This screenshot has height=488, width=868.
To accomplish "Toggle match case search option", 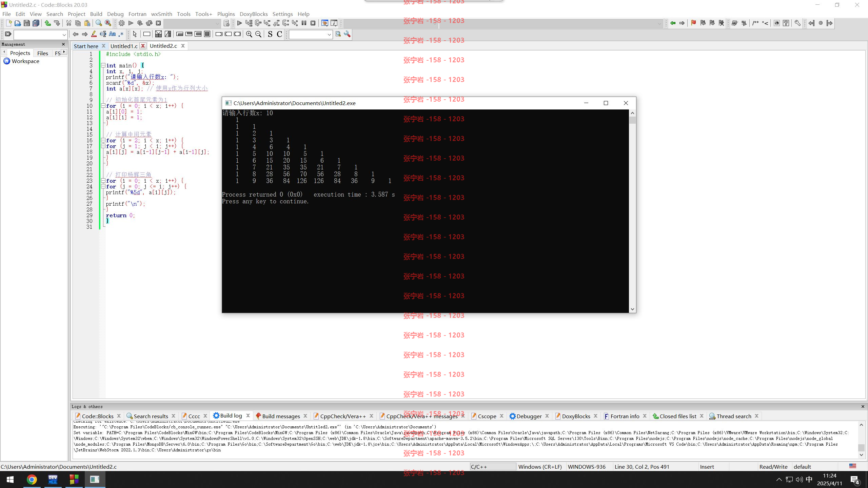I will (x=112, y=34).
